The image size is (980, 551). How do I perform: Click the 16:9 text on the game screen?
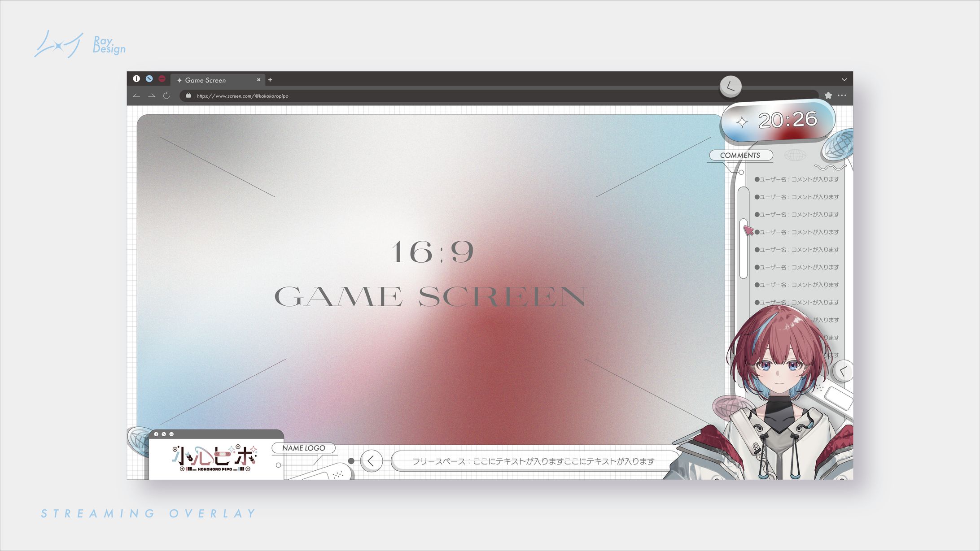click(433, 252)
